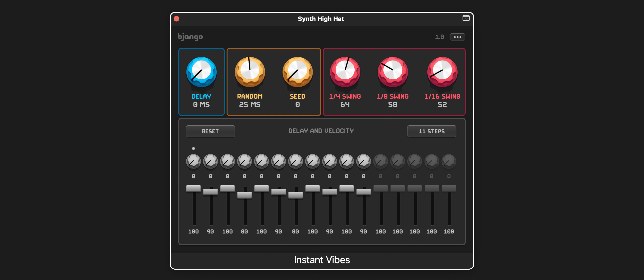Click step 1 velocity fader handle
Screen dimensions: 644x280
point(193,189)
